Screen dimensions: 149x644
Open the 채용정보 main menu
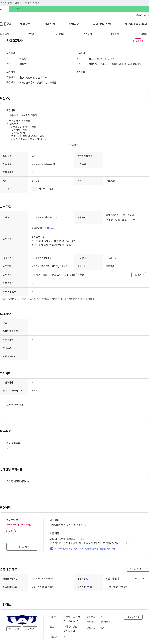click(x=25, y=24)
